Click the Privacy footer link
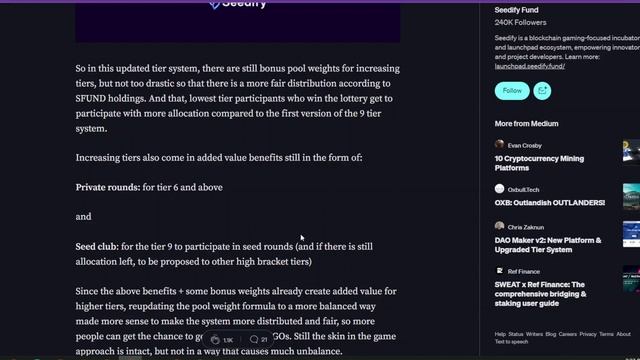 pyautogui.click(x=588, y=334)
